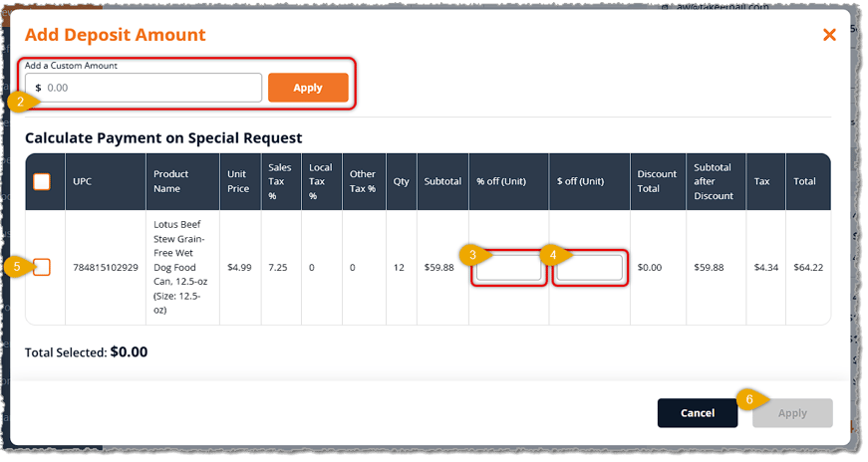Image resolution: width=868 pixels, height=462 pixels.
Task: Focus the % off (Unit) input
Action: tap(508, 268)
